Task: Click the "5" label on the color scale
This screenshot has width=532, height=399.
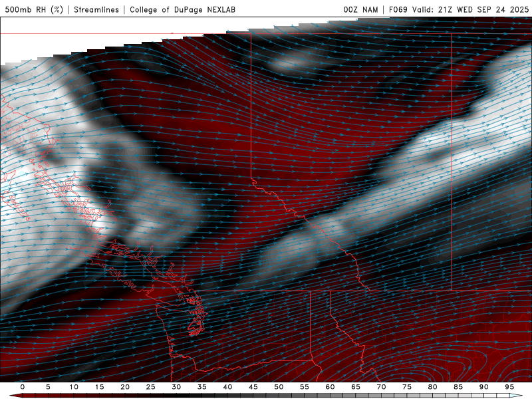Action: (48, 387)
